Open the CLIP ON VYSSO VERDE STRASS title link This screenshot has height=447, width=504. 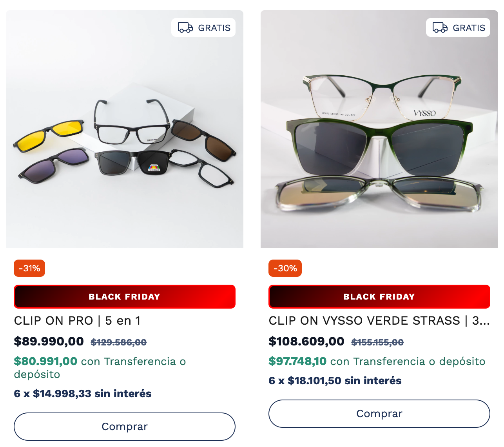379,321
